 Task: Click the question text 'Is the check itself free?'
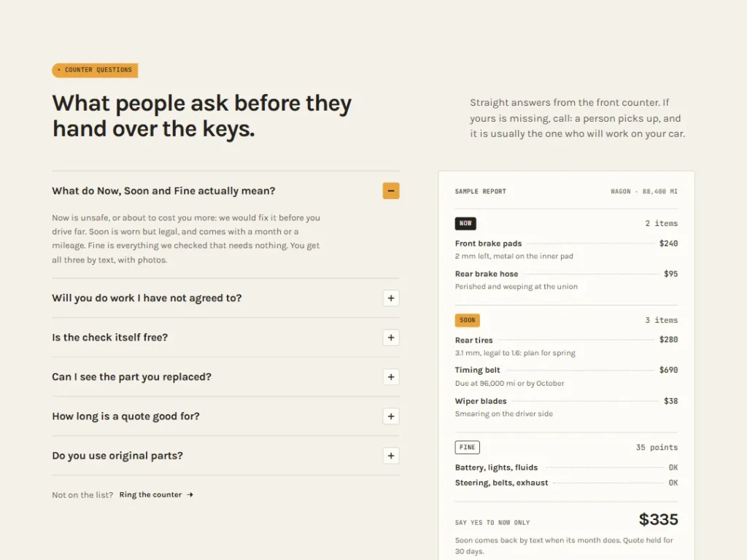coord(109,338)
